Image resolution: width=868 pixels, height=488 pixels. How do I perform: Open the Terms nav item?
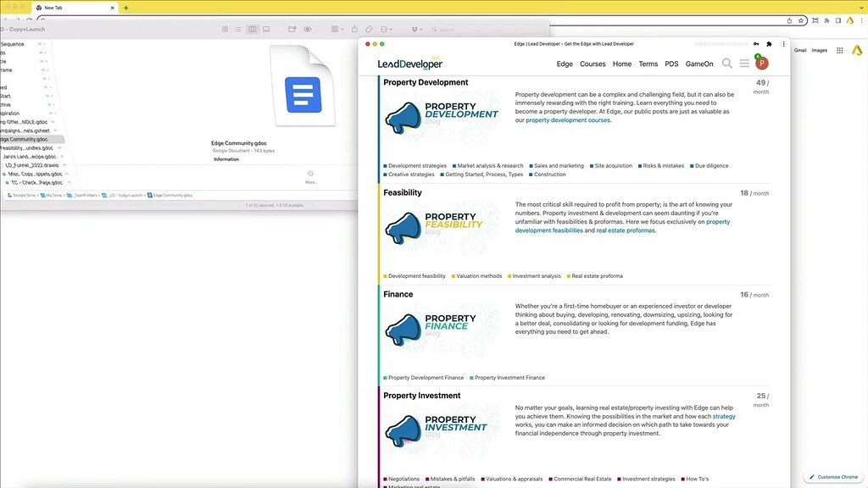tap(648, 64)
